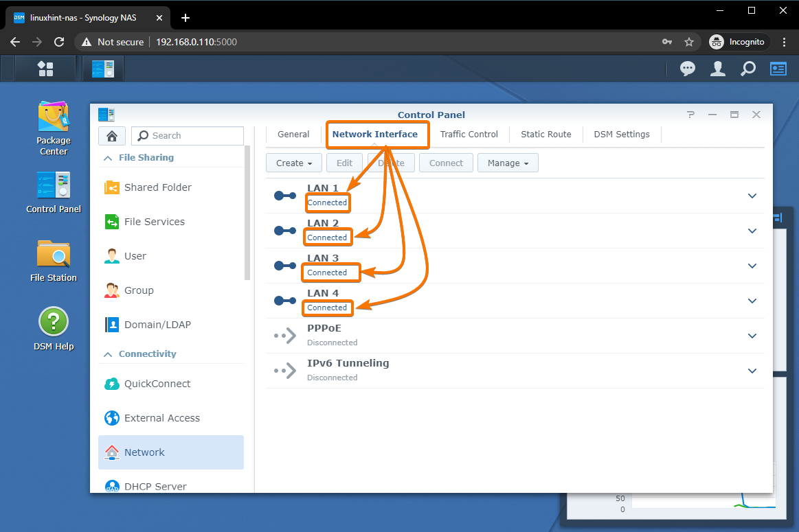Open the Create dropdown button

point(294,163)
